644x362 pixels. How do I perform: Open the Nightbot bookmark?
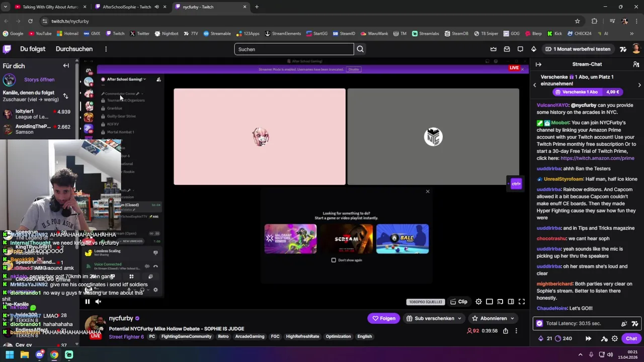(167, 34)
